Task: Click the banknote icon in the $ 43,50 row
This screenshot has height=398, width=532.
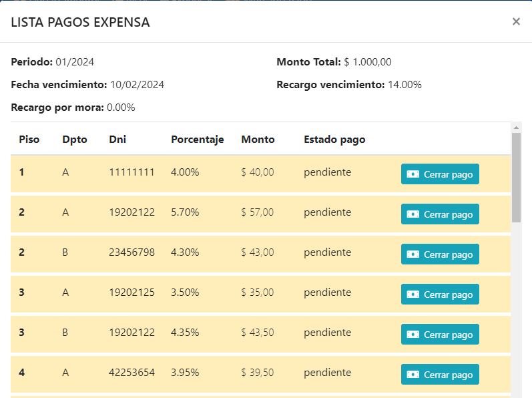Action: coord(413,335)
